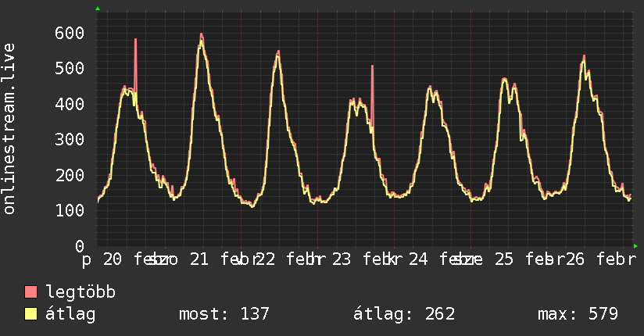Click the 'átlag: 262' statistic
This screenshot has height=336, width=644.
404,314
